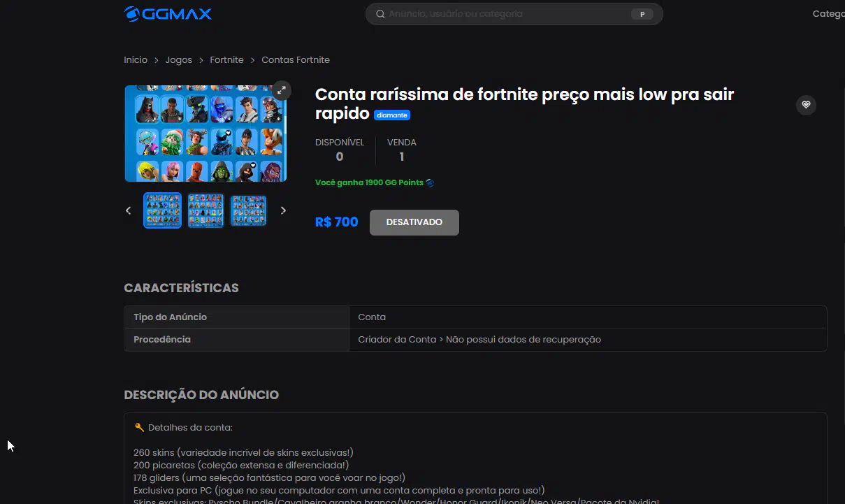The width and height of the screenshot is (845, 504).
Task: Go to Jogos breadcrumb
Action: click(179, 60)
